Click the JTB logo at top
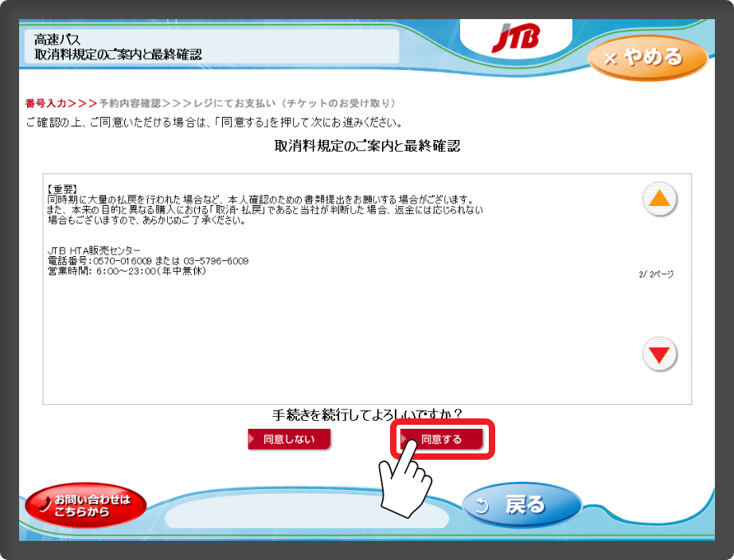Viewport: 734px width, 560px height. click(x=516, y=37)
